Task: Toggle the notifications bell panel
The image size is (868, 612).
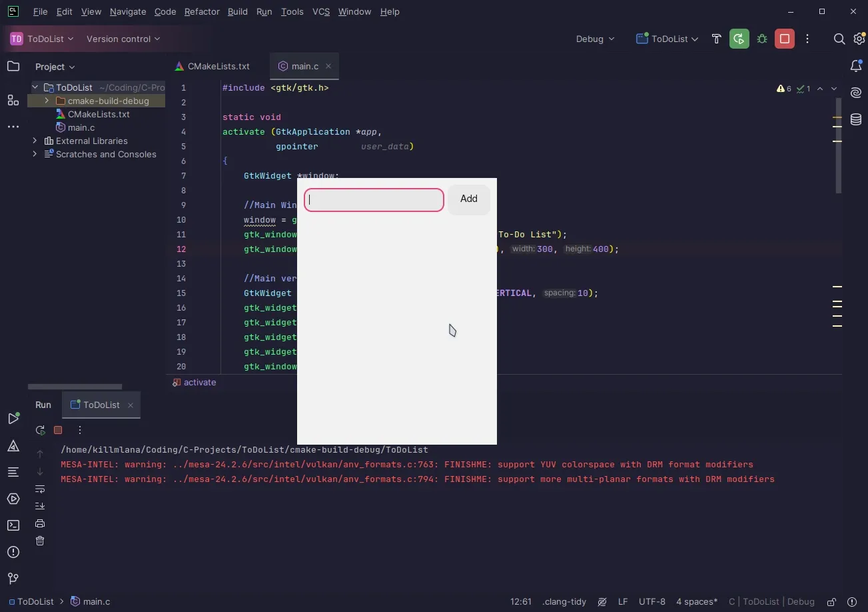Action: (856, 66)
